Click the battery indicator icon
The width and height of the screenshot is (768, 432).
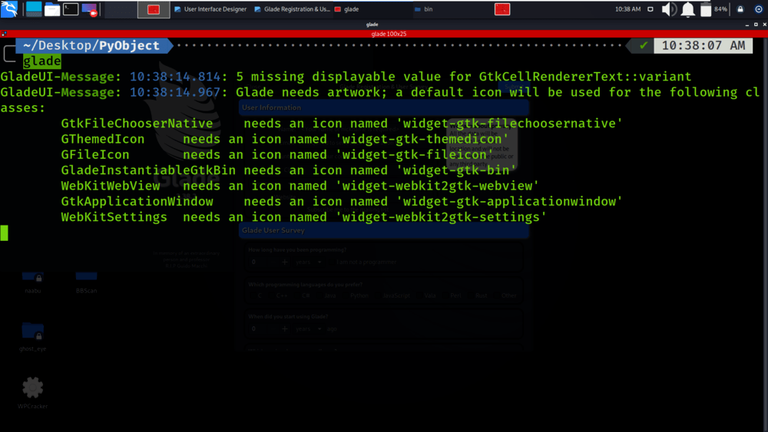[706, 9]
